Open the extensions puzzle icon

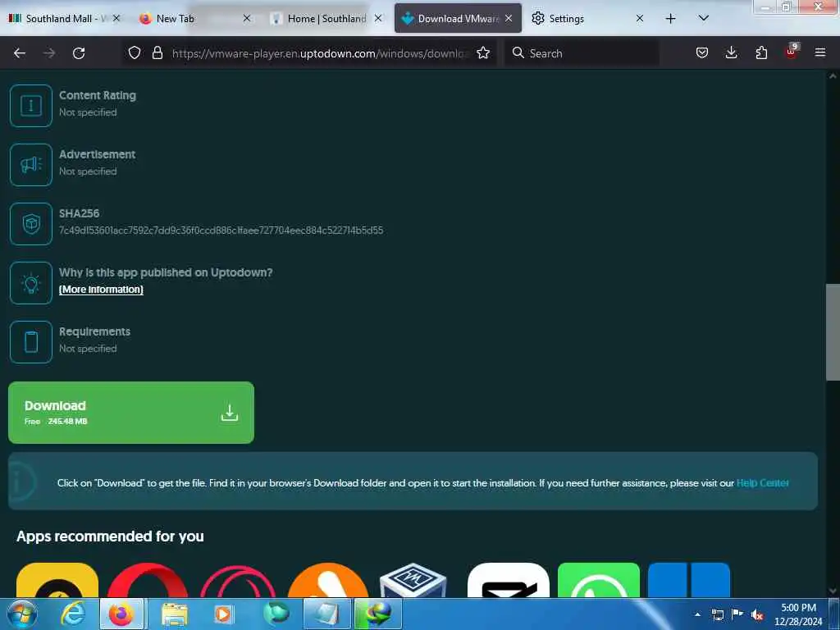(761, 52)
